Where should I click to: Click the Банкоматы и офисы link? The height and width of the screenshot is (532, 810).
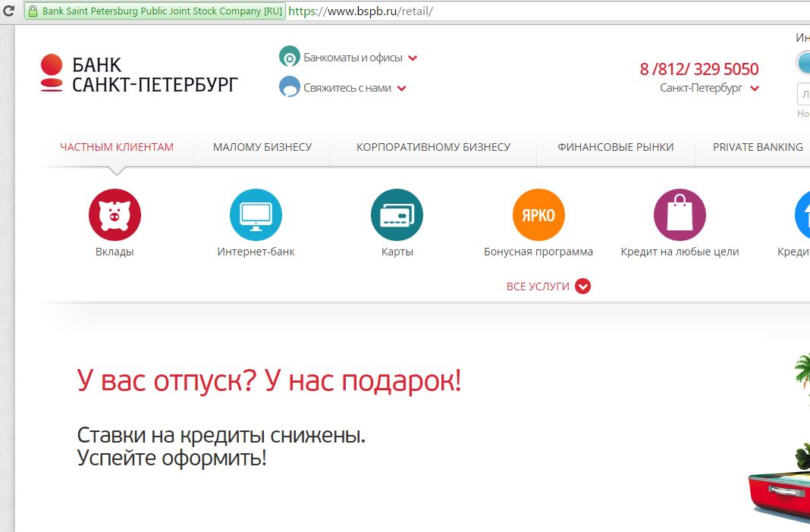tap(353, 58)
